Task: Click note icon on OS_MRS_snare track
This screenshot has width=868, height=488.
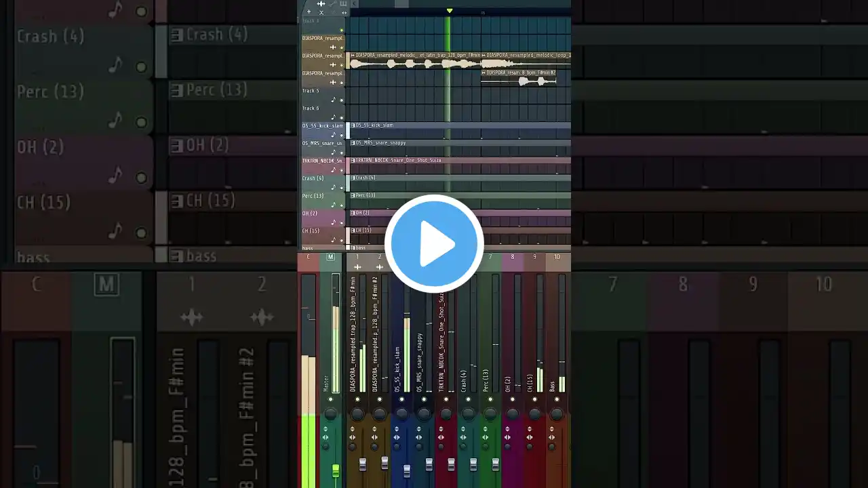Action: click(333, 152)
